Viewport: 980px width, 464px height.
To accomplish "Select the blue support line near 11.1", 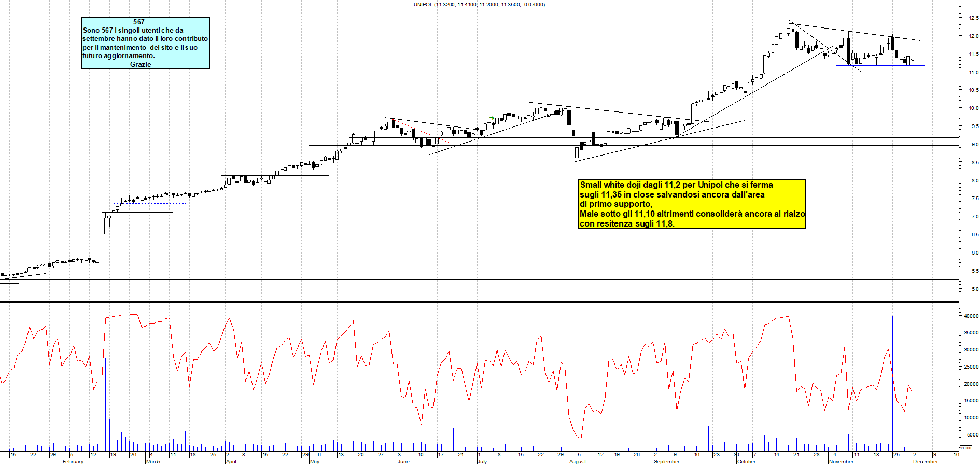I will point(880,66).
